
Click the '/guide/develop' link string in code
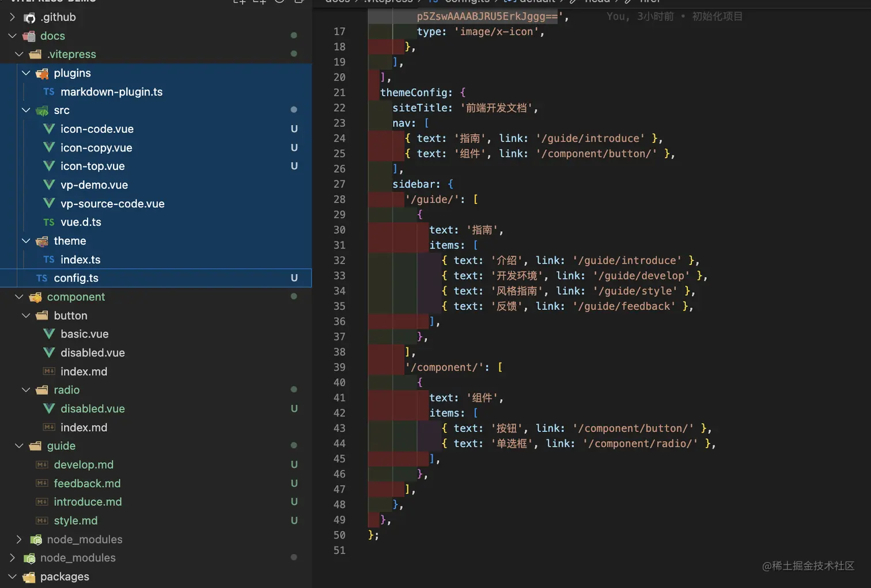[641, 276]
